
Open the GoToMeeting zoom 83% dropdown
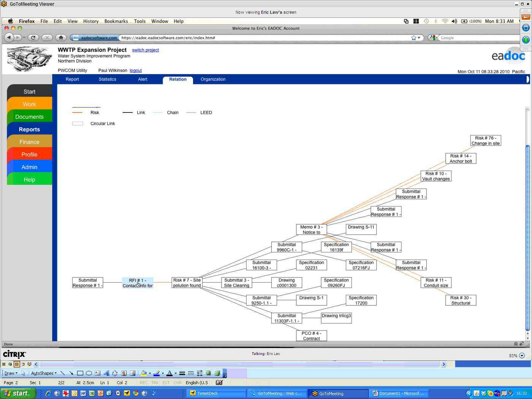coord(521,356)
